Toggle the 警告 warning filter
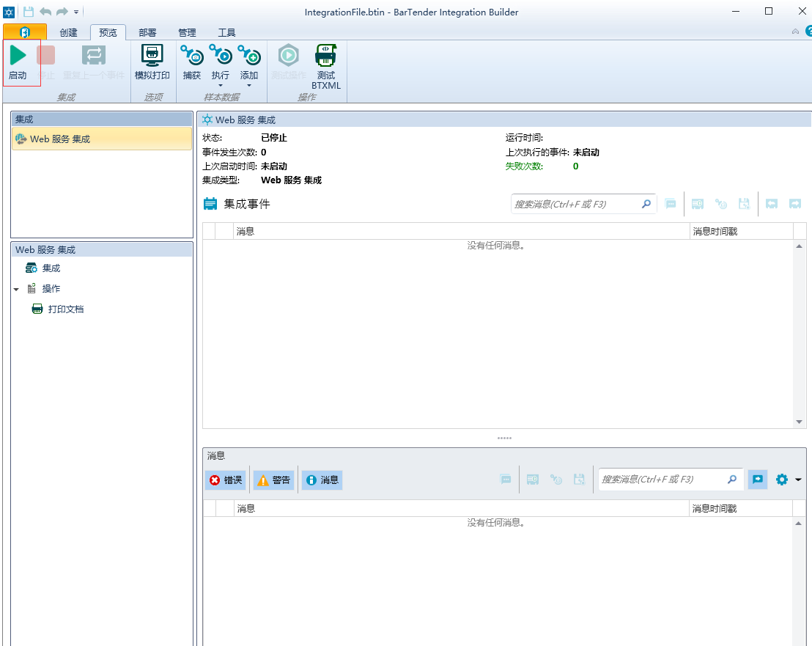Image resolution: width=812 pixels, height=646 pixels. click(x=273, y=480)
